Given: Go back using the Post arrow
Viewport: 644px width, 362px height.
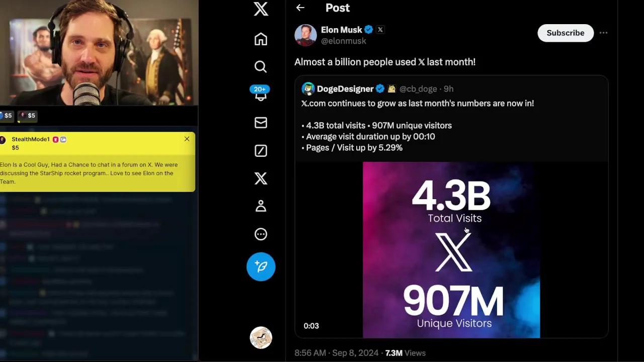Looking at the screenshot, I should click(300, 8).
